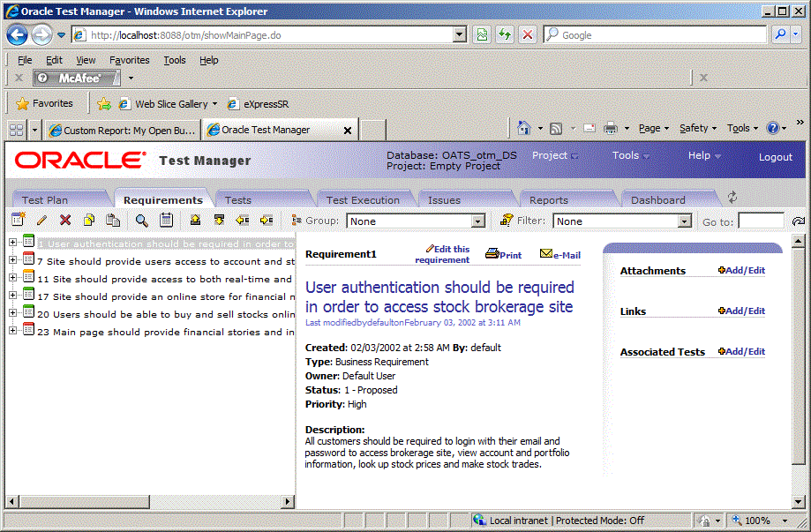The width and height of the screenshot is (811, 532).
Task: Click the red X Delete toolbar icon
Action: click(65, 221)
